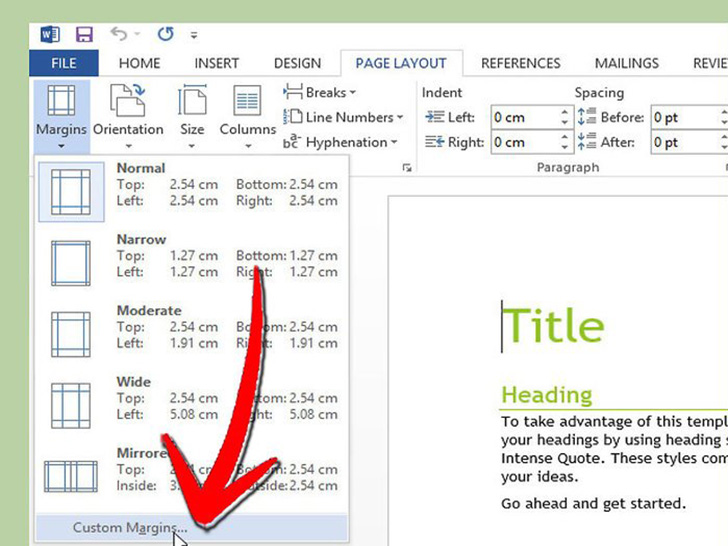The height and width of the screenshot is (546, 728).
Task: Click Custom Margins... option
Action: click(x=130, y=528)
